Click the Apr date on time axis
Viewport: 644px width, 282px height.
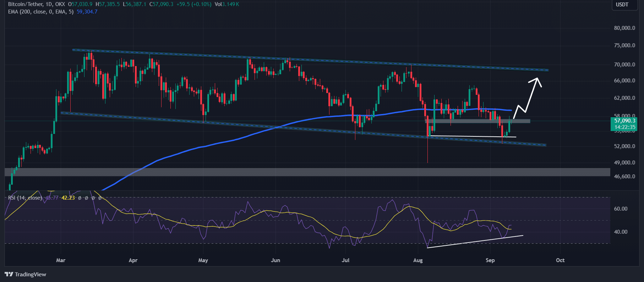coord(133,260)
